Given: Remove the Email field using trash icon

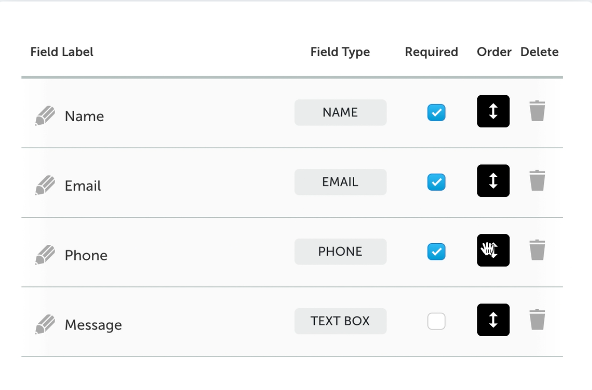Looking at the screenshot, I should (537, 180).
